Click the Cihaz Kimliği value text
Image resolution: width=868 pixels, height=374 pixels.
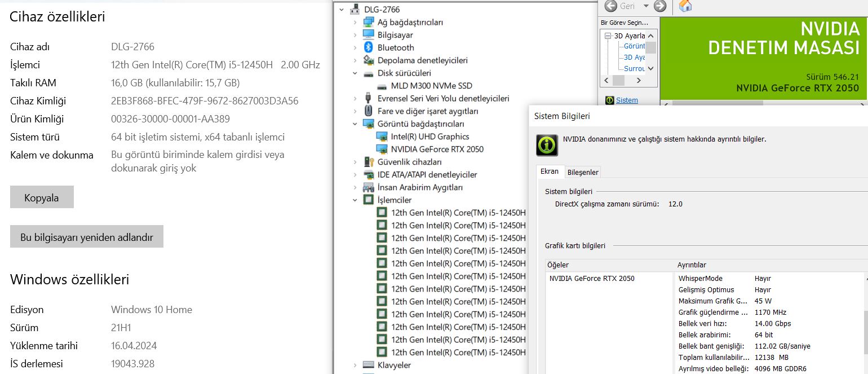pyautogui.click(x=205, y=101)
